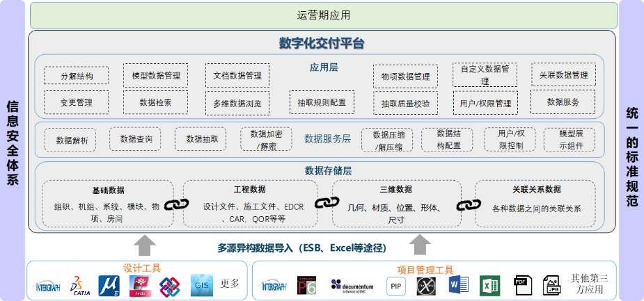Image resolution: width=644 pixels, height=301 pixels.
Task: Open the 抽取规则配置 module box
Action: (322, 102)
